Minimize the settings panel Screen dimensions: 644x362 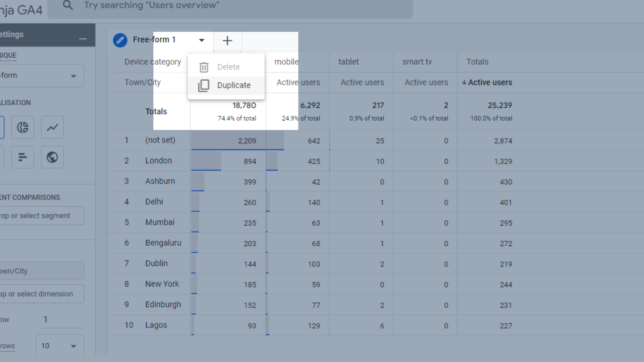[x=83, y=39]
